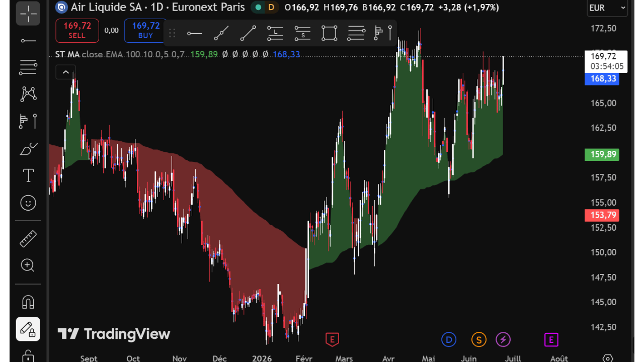
Task: Pick the trend line tool in favorites toolbar
Action: click(248, 34)
